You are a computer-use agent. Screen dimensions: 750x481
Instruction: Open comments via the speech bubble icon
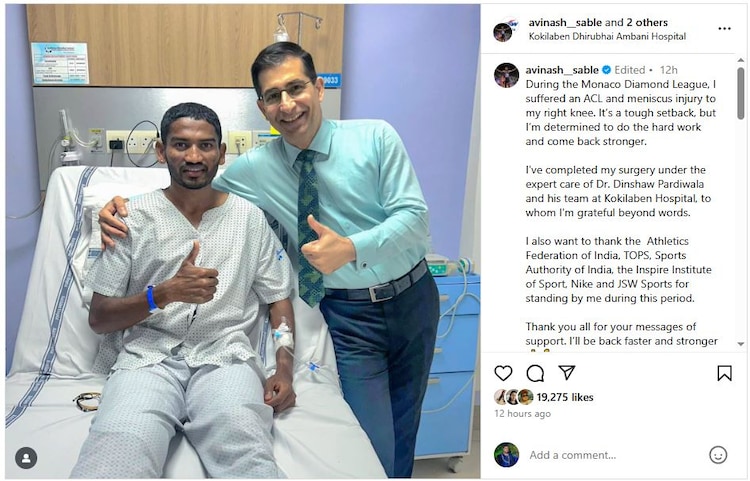point(535,373)
